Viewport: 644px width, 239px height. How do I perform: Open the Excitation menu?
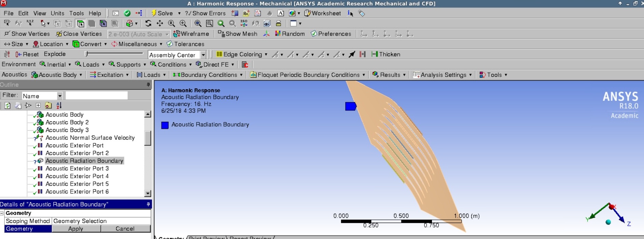click(109, 75)
